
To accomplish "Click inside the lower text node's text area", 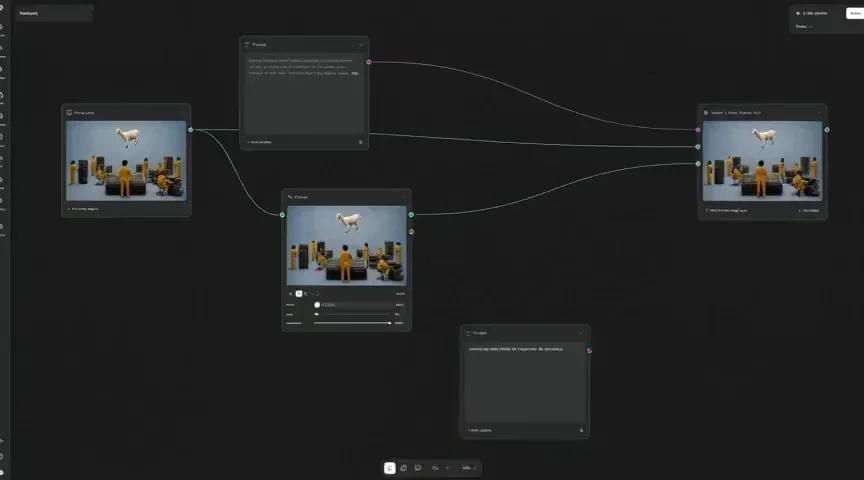I will coord(525,382).
